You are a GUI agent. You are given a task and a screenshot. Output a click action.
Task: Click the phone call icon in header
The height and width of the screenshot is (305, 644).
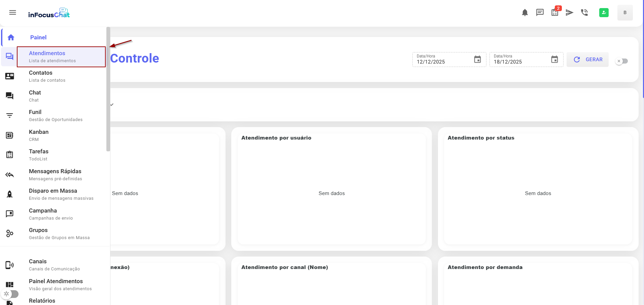point(584,13)
